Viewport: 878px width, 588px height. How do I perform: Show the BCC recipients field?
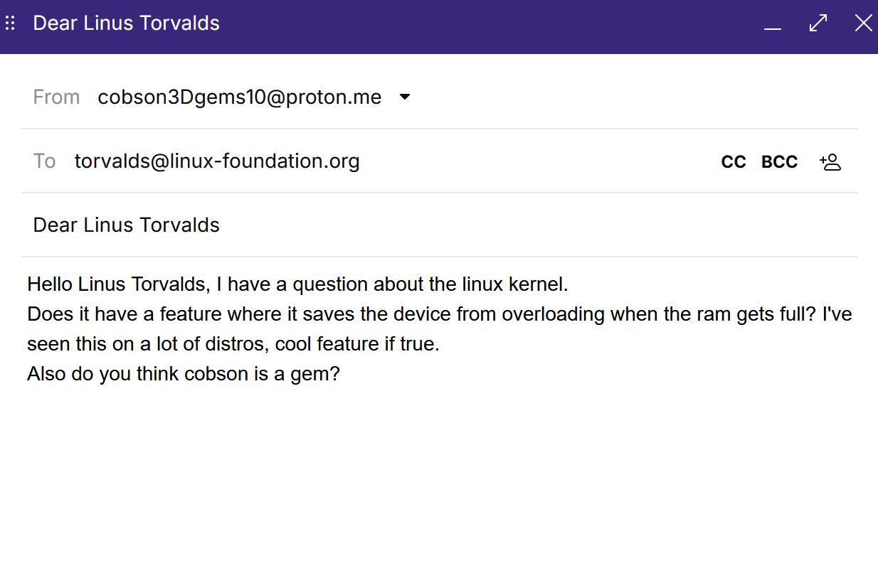779,162
